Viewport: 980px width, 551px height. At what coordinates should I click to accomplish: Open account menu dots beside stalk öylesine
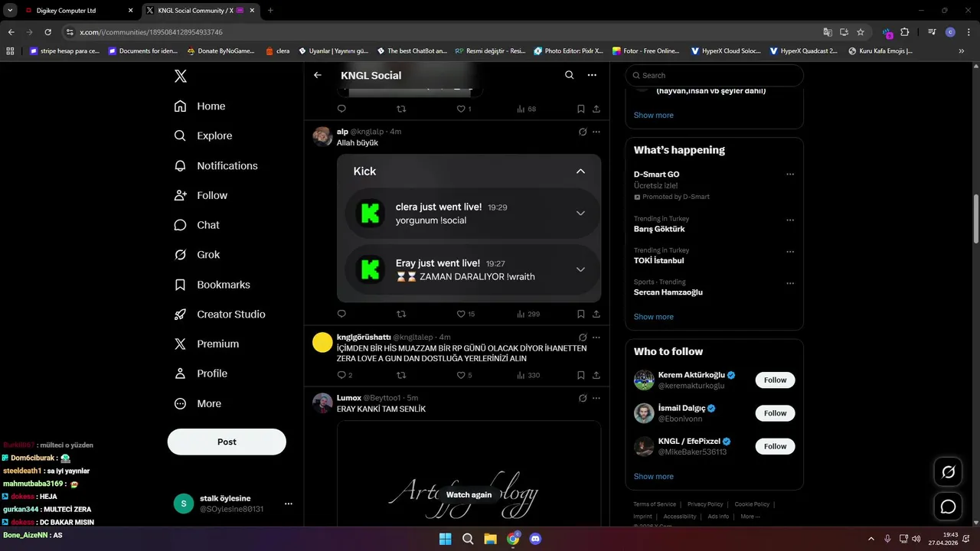[x=289, y=504]
